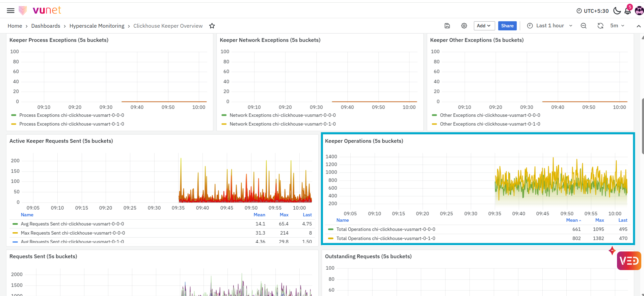Star the Clickhouse Keeper Overview dashboard
Image resolution: width=644 pixels, height=296 pixels.
click(212, 26)
